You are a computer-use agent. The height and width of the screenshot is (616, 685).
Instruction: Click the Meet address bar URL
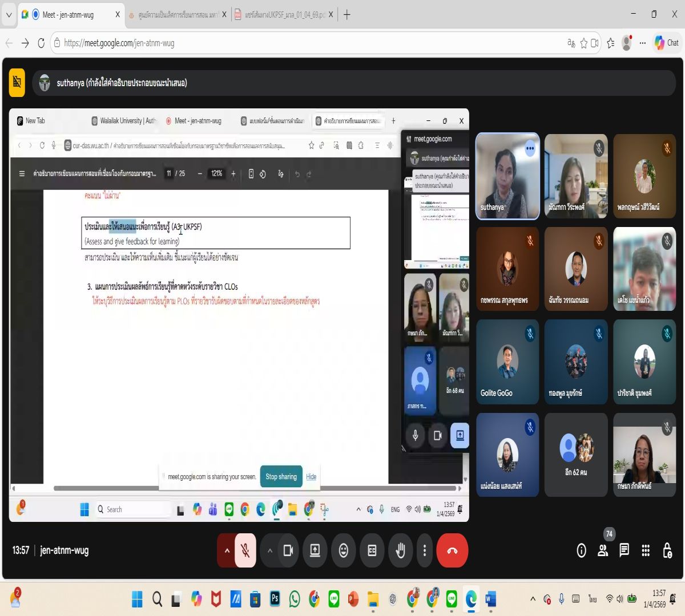[119, 43]
